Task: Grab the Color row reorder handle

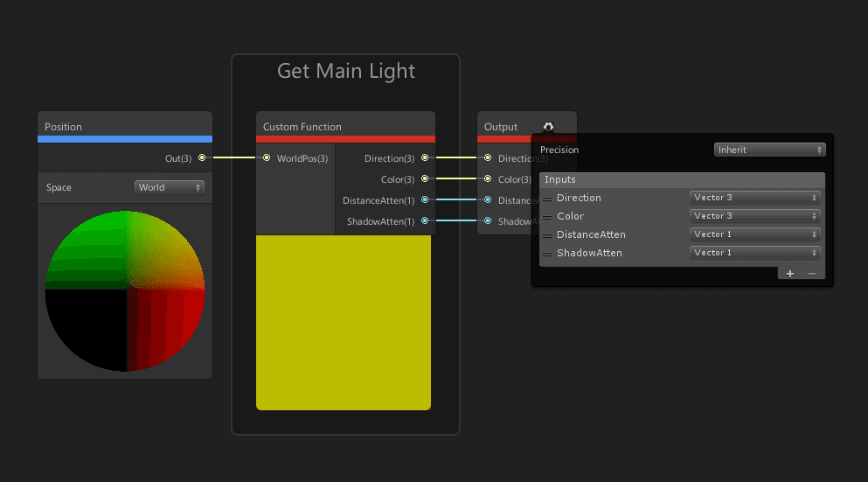Action: [547, 217]
